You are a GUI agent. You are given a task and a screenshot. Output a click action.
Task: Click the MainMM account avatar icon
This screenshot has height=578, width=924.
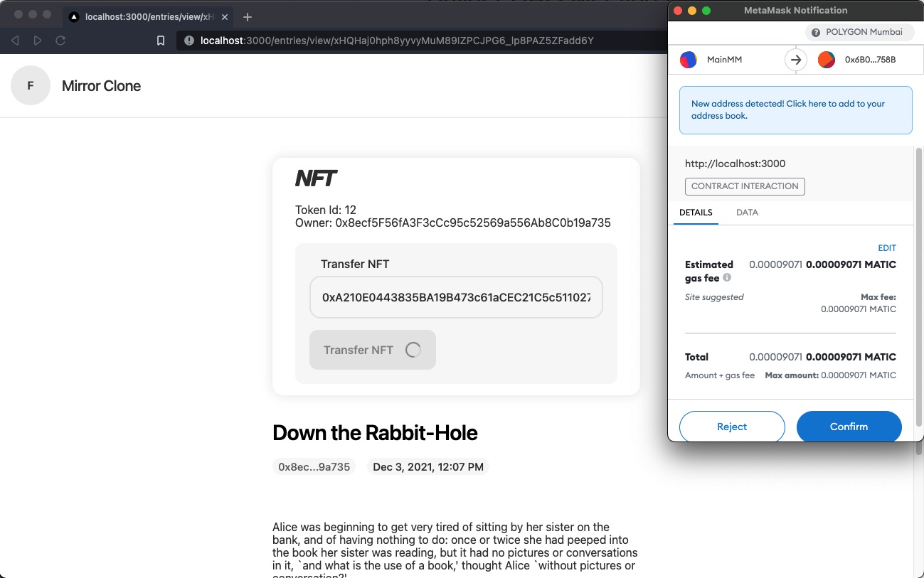[689, 60]
